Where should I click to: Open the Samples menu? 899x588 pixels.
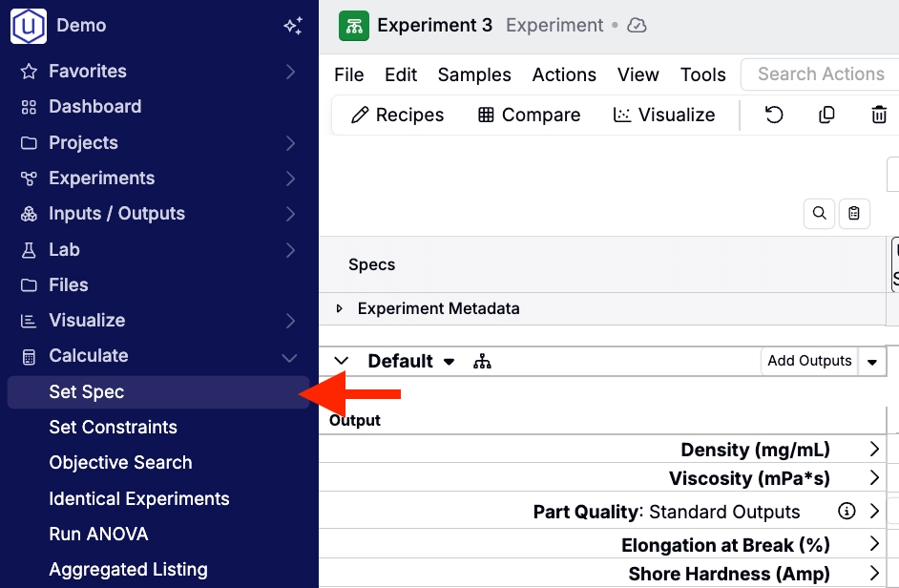pyautogui.click(x=474, y=74)
